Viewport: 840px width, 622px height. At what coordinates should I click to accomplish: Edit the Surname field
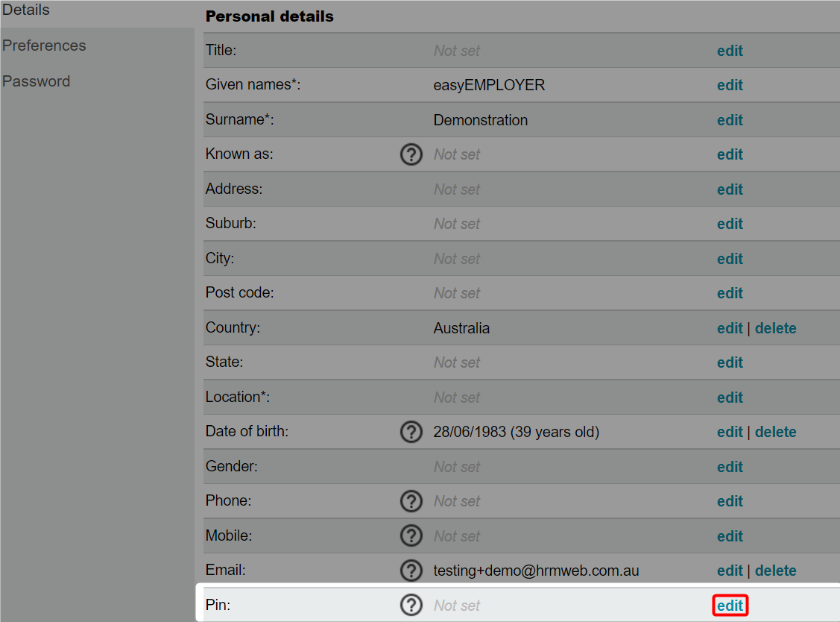[x=730, y=120]
